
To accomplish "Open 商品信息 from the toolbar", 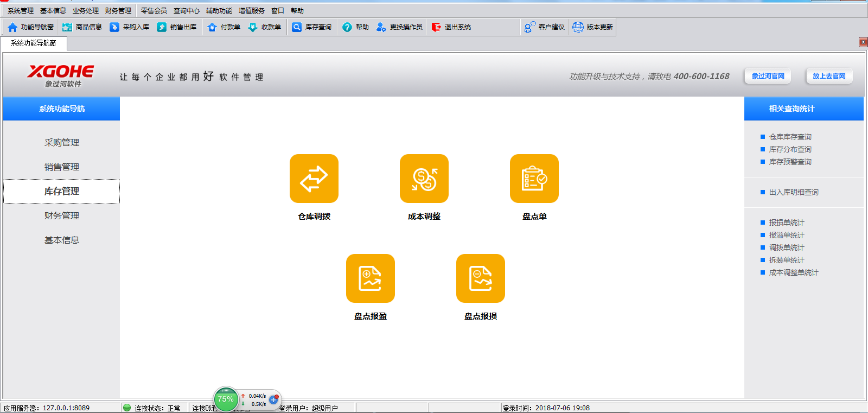I will [x=82, y=27].
